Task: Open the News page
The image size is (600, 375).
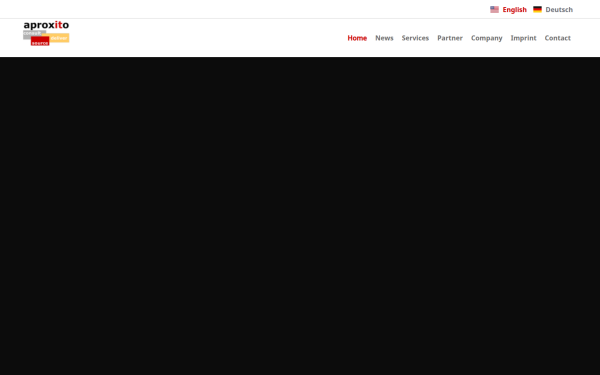Action: coord(384,38)
